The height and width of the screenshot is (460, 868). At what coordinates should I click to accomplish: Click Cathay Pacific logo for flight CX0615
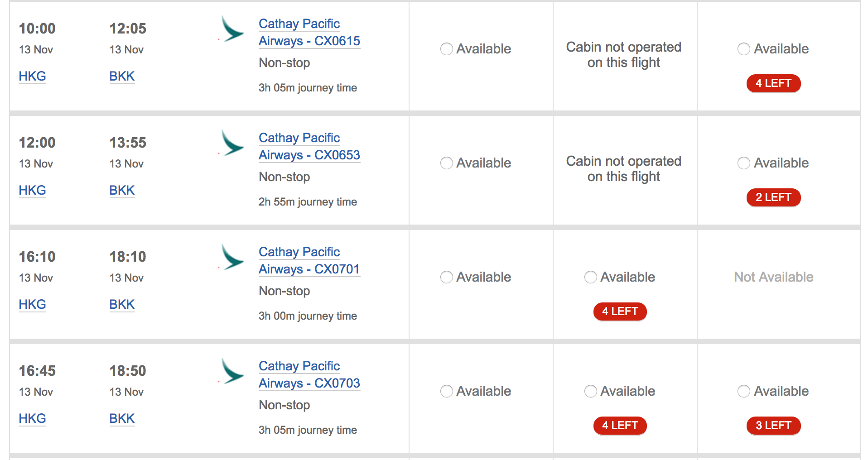[x=231, y=29]
